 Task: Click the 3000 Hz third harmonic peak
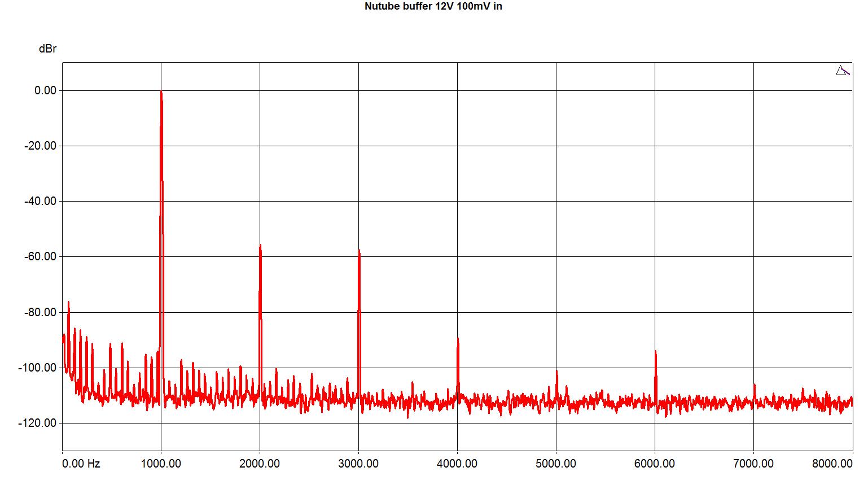(x=359, y=251)
